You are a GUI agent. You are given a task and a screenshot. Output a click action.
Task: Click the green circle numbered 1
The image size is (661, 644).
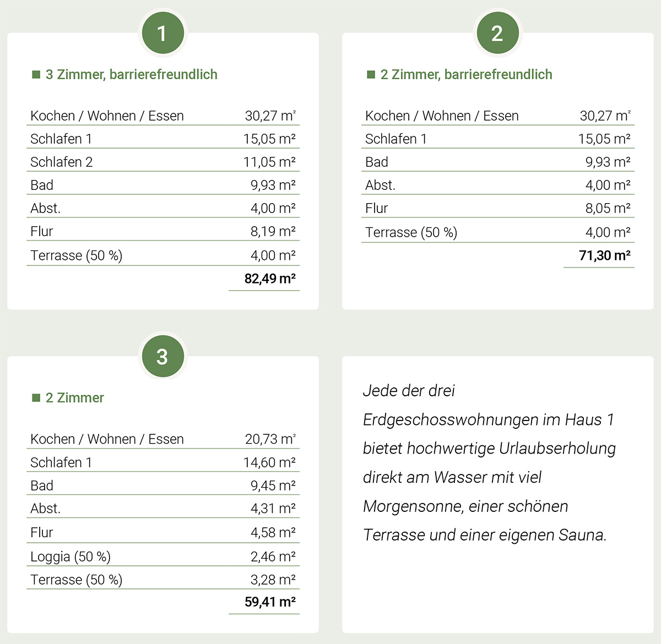click(162, 33)
